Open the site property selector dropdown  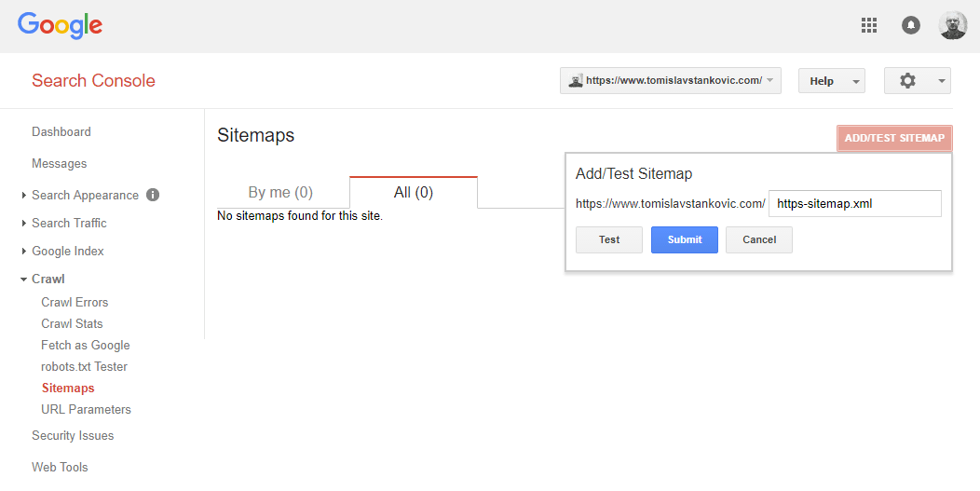coord(670,81)
